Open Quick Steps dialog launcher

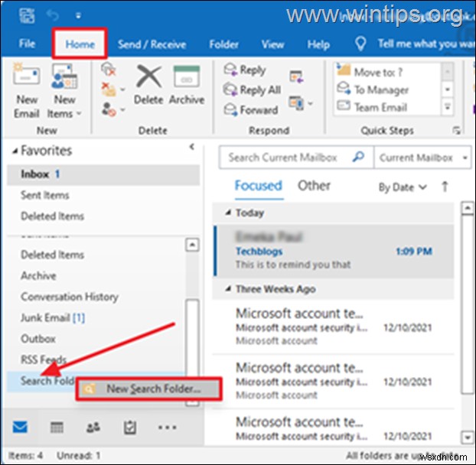(x=456, y=131)
